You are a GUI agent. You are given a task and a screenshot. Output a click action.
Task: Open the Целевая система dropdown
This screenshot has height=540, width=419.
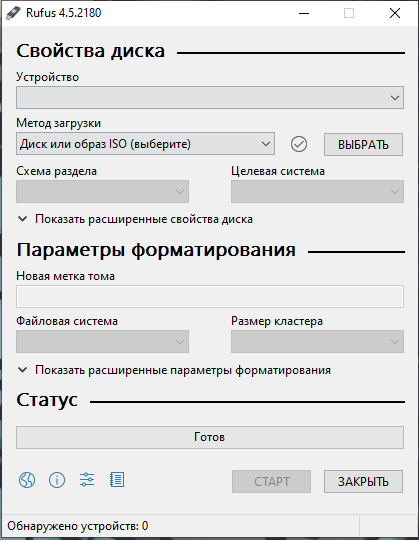tap(317, 191)
